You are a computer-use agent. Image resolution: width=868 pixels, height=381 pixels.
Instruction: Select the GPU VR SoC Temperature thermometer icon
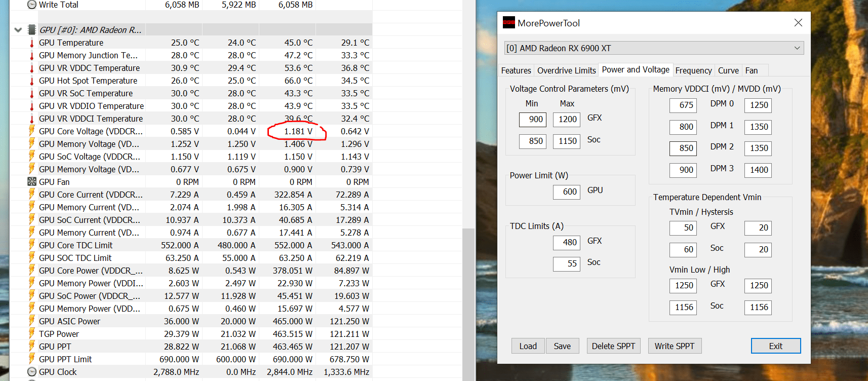click(x=32, y=93)
